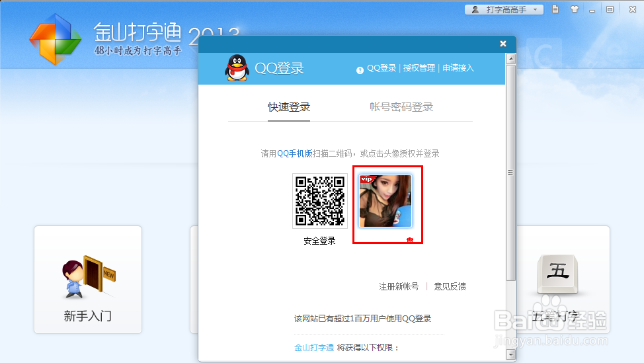Click the shirt skin icon in title bar

pyautogui.click(x=574, y=9)
